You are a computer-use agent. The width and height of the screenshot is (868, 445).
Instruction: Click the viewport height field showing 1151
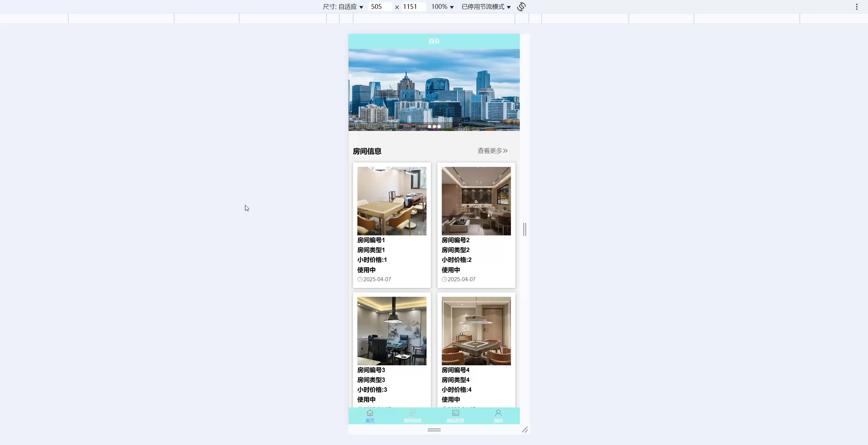point(413,7)
